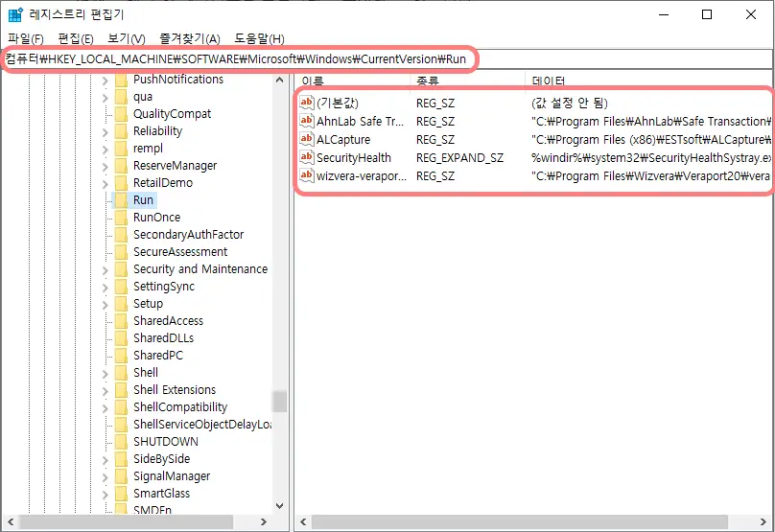The image size is (775, 532).
Task: Expand the ShellCompatibility key
Action: tap(105, 408)
